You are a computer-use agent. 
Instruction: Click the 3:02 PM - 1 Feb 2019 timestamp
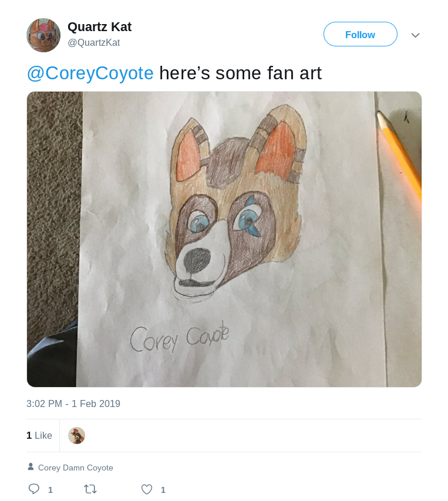click(73, 404)
